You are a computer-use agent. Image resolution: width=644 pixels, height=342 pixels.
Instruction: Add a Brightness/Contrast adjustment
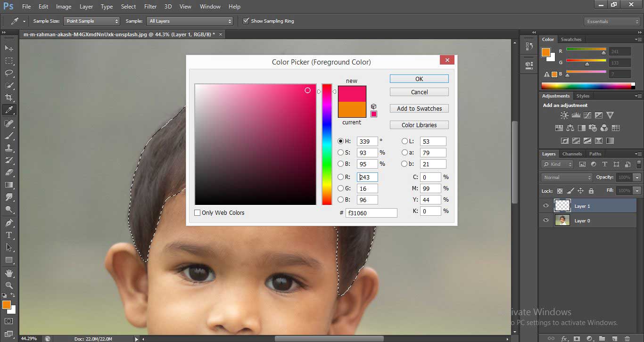tap(564, 115)
